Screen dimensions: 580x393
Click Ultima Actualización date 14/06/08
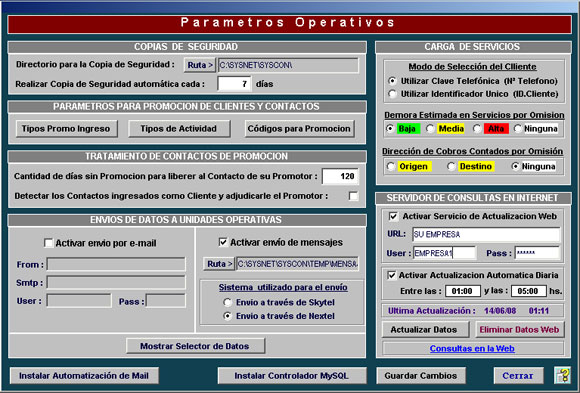tap(500, 310)
